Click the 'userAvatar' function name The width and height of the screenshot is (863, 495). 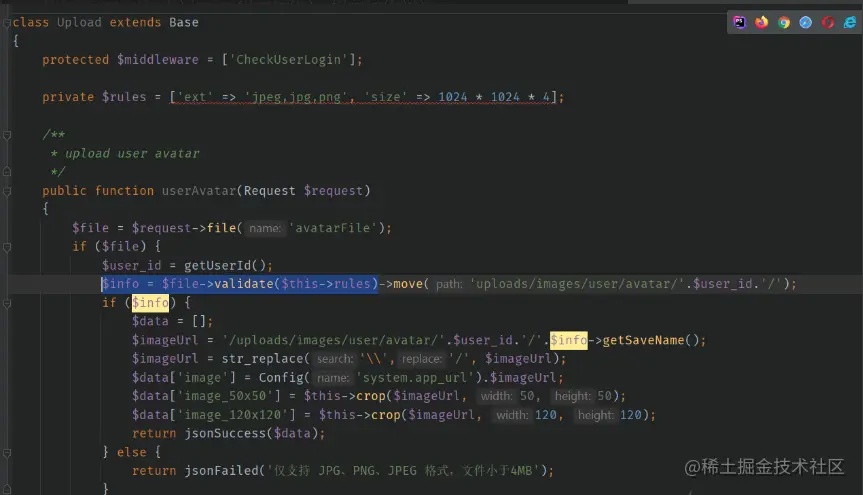pos(199,191)
